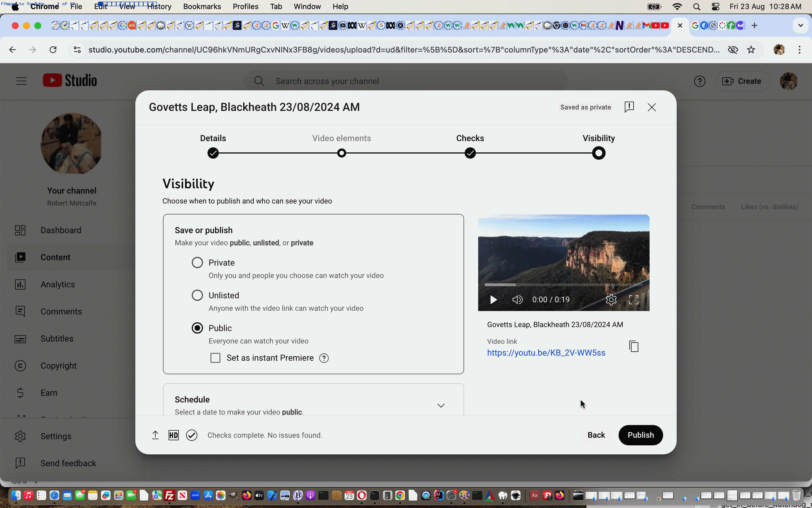
Task: Go Back to the Checks step
Action: pyautogui.click(x=596, y=435)
